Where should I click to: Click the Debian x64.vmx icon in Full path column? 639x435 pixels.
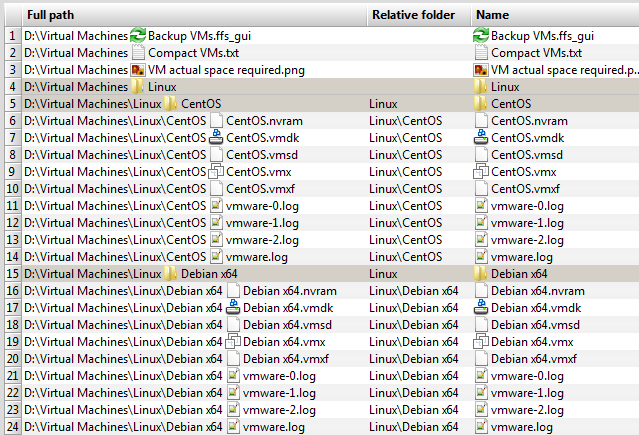(x=233, y=342)
